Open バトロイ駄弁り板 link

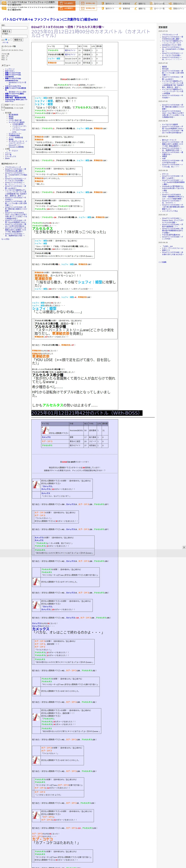pyautogui.click(x=15, y=120)
